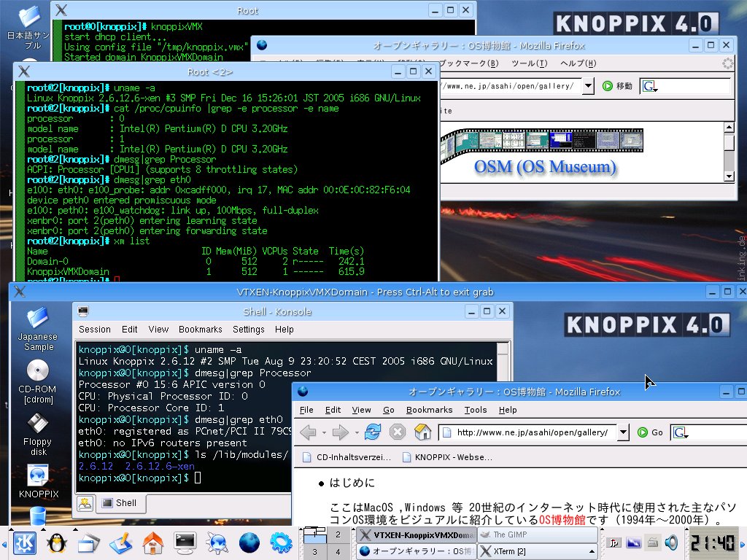Open the CD-Inhaltsverzei... bookmark

coord(347,458)
